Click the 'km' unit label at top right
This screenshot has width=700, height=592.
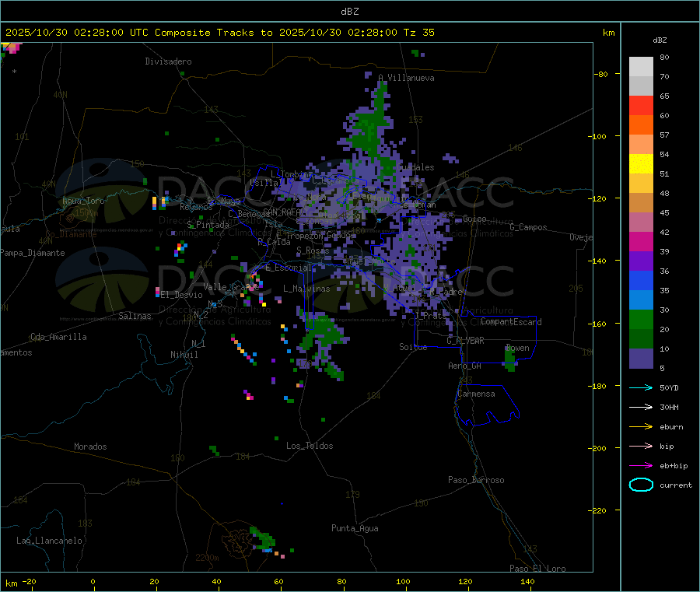608,33
